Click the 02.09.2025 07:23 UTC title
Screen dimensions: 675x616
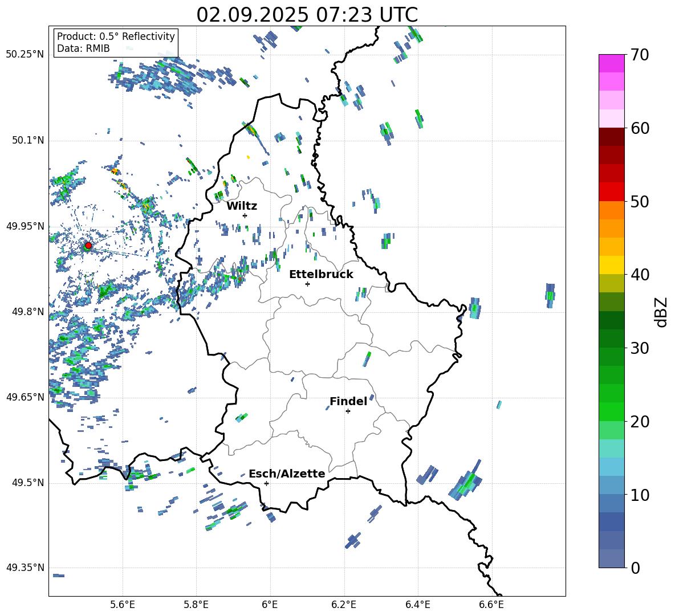(x=307, y=15)
